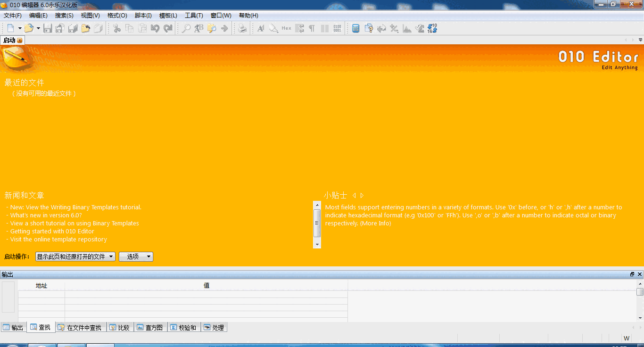Expand the 选项 options dropdown button

(136, 256)
